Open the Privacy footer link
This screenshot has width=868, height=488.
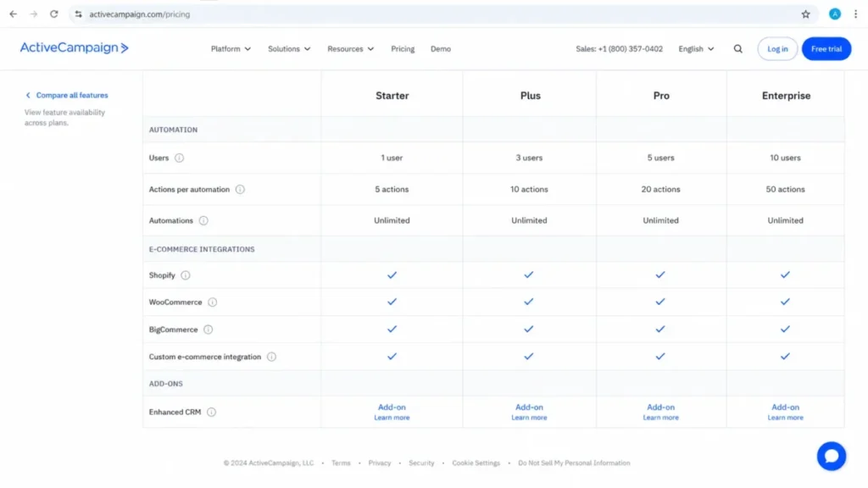pos(379,463)
